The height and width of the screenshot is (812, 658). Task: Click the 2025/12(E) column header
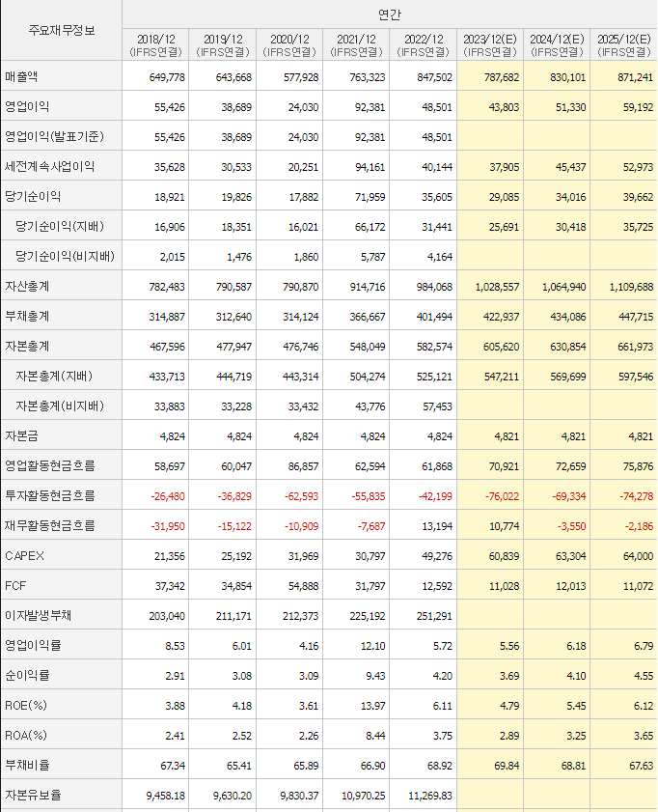coord(624,45)
